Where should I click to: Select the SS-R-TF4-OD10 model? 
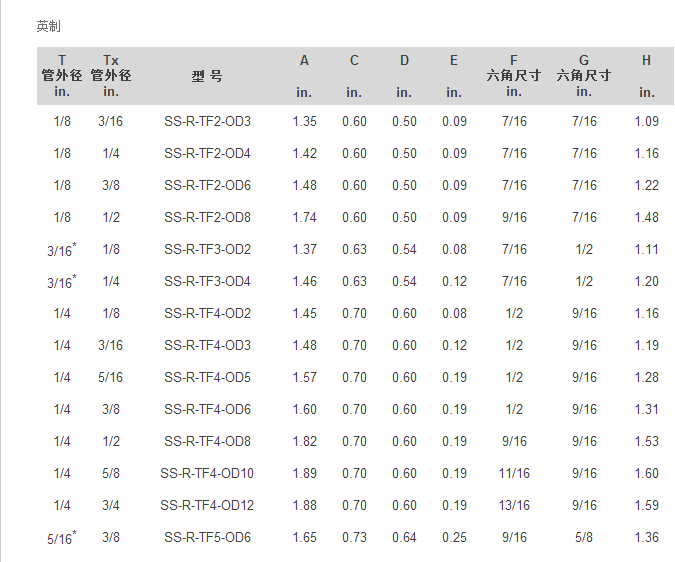[x=207, y=473]
